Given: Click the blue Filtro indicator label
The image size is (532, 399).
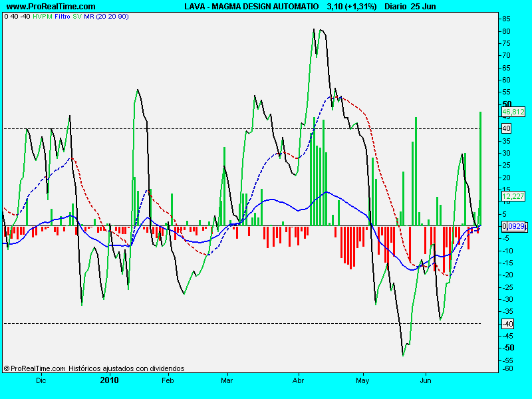Looking at the screenshot, I should (63, 16).
